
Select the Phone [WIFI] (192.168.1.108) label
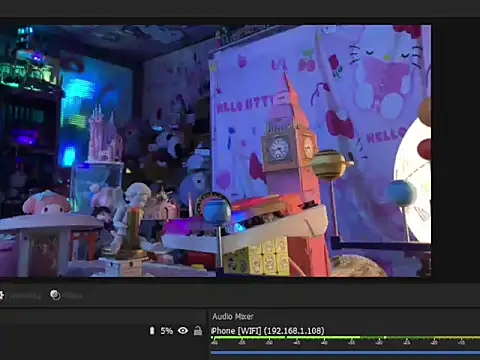(x=267, y=331)
